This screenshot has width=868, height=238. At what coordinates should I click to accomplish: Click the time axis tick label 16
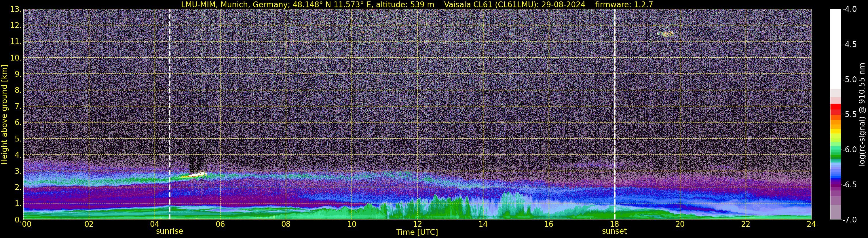tap(548, 224)
